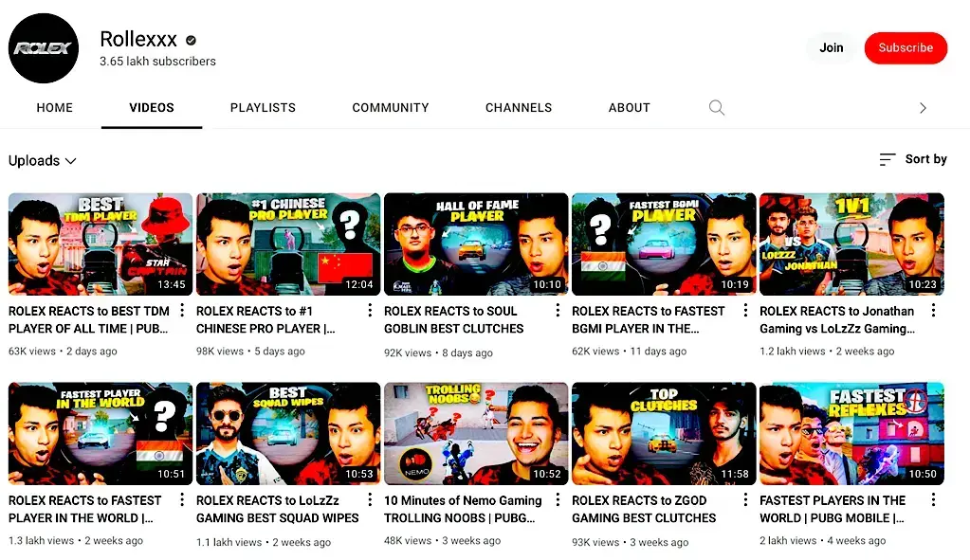Expand the Uploads dropdown
This screenshot has width=970, height=560.
[x=43, y=161]
